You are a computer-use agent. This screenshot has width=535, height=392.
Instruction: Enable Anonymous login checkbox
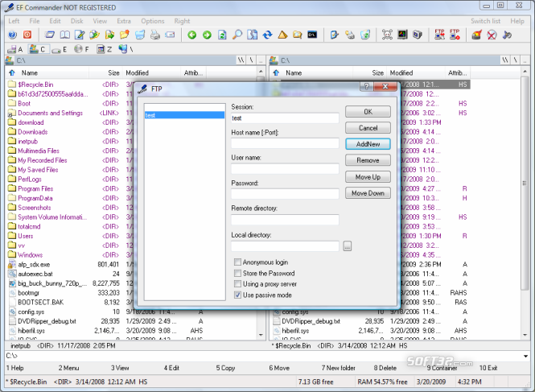point(237,262)
